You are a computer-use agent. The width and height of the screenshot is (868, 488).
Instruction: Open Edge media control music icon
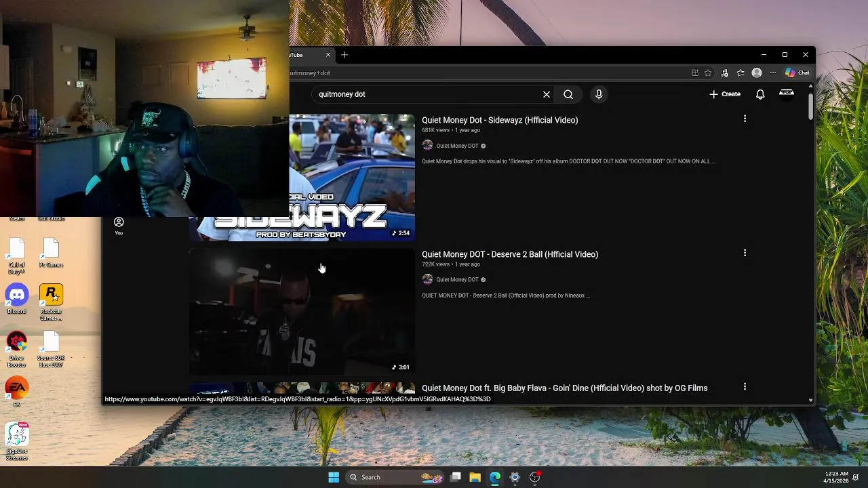pyautogui.click(x=724, y=73)
